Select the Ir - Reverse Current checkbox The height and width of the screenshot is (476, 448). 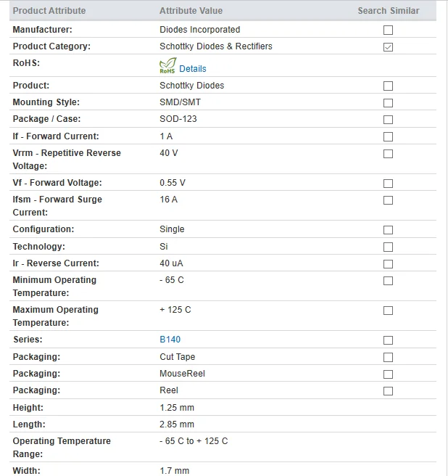388,264
